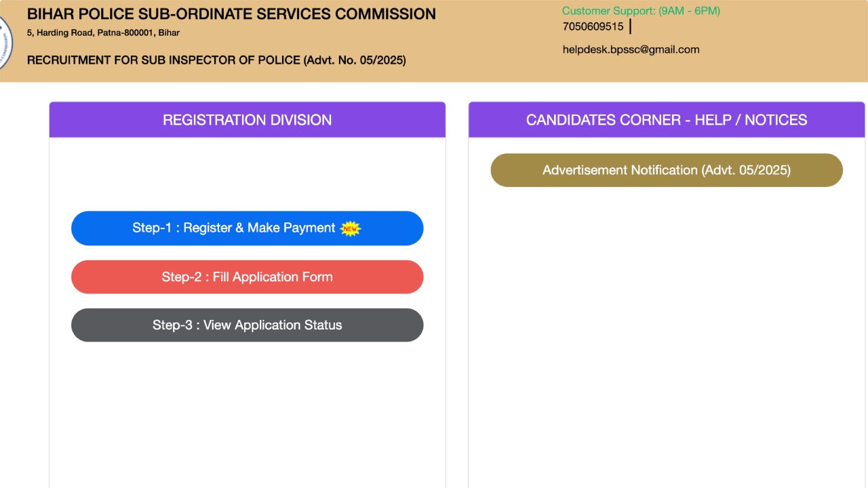The image size is (868, 488).
Task: Click the Step-1 Register & Make Payment button
Action: click(x=234, y=228)
